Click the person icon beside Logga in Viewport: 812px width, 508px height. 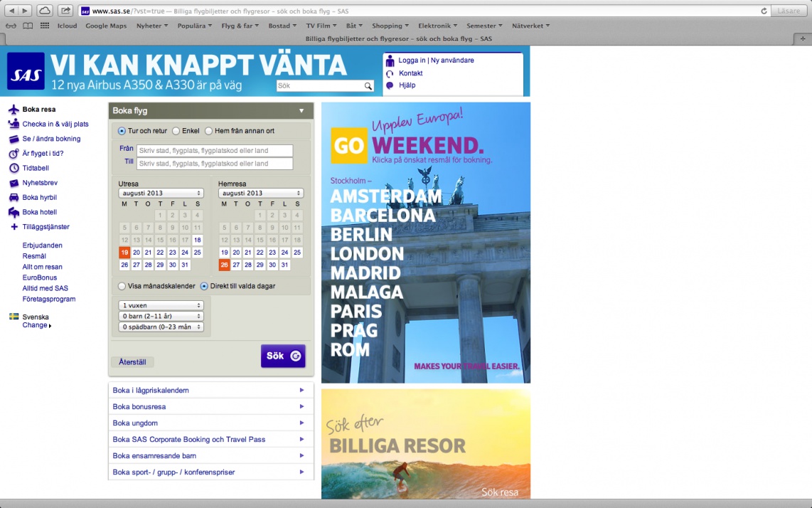[x=390, y=60]
